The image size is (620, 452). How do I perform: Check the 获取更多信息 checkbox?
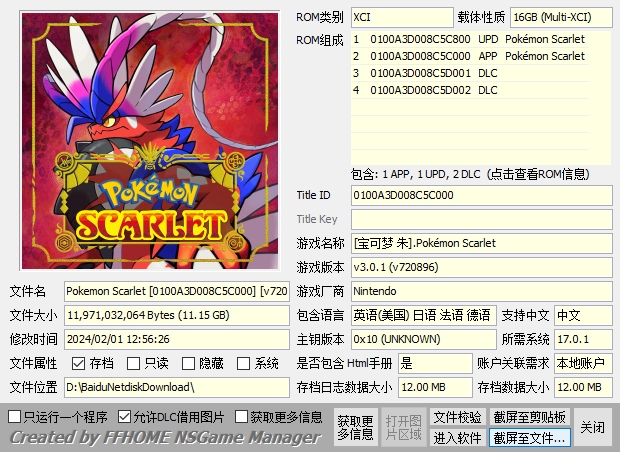click(242, 416)
